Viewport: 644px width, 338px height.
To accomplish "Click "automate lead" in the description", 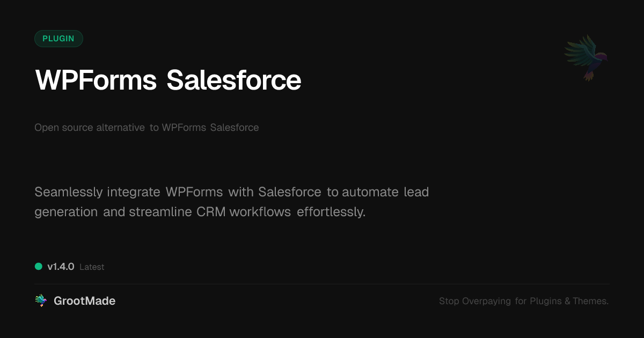I will 385,192.
